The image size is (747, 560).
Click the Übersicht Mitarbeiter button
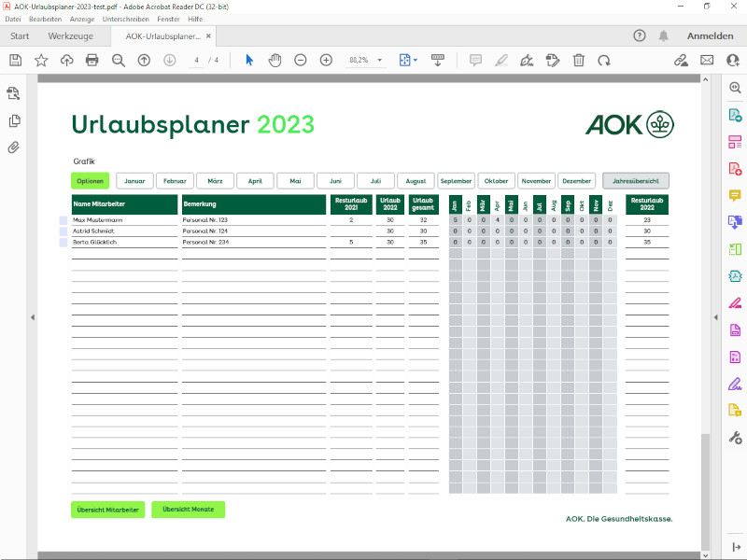107,510
